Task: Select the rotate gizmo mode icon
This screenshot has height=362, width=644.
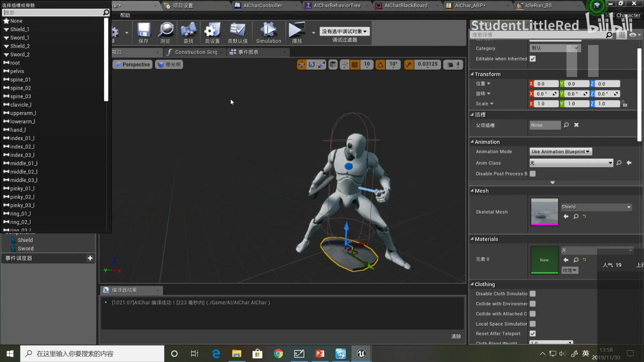Action: coord(312,64)
